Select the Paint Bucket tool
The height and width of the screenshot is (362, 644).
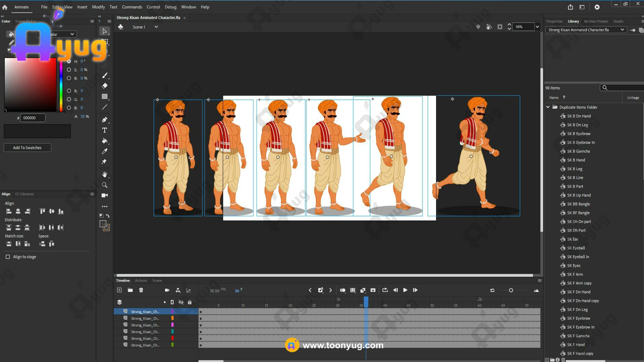(105, 141)
